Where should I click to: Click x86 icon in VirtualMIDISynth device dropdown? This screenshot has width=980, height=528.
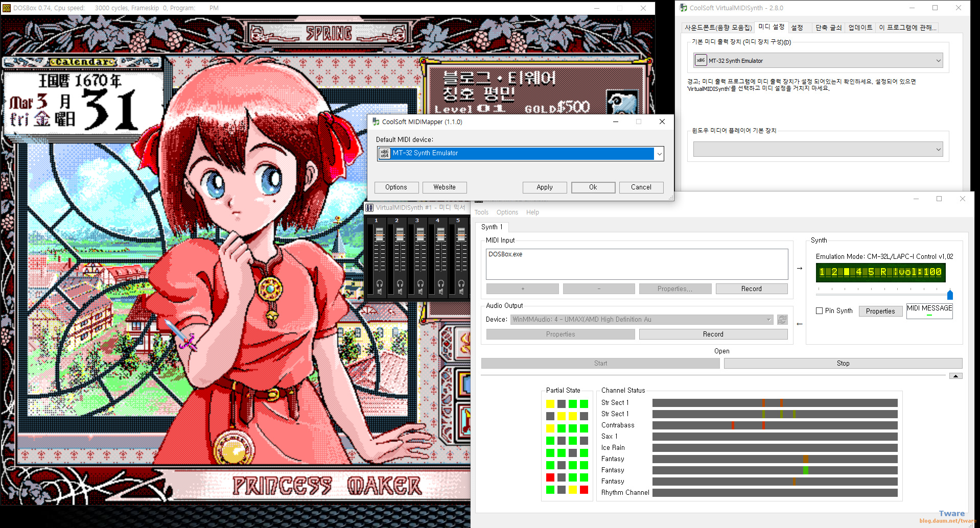tap(701, 60)
